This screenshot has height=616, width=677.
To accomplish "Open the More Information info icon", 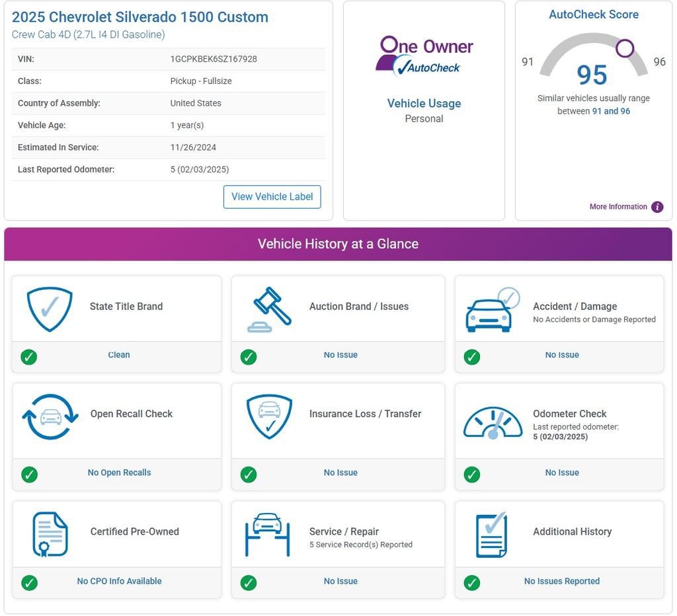I will tap(657, 207).
